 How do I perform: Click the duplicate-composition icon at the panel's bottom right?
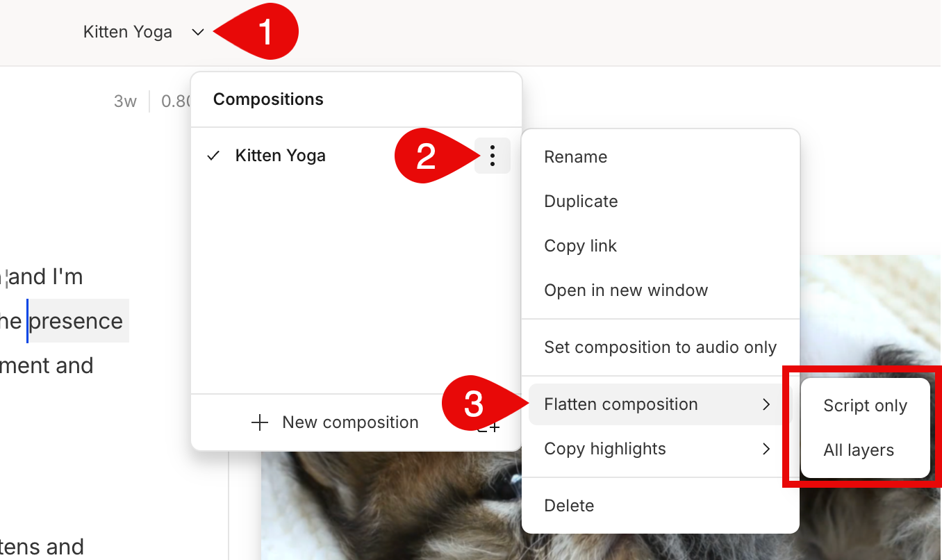(488, 427)
